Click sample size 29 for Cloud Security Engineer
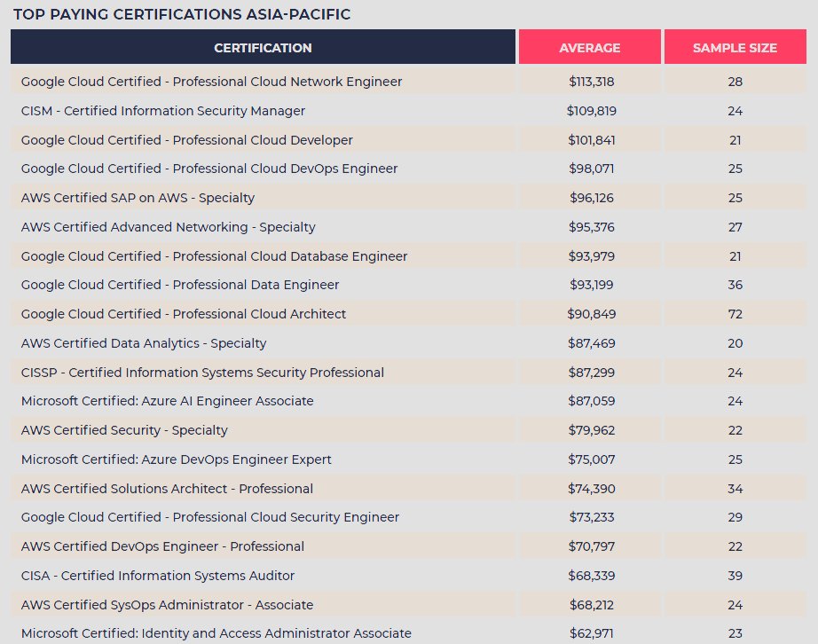This screenshot has width=818, height=644. [x=735, y=517]
